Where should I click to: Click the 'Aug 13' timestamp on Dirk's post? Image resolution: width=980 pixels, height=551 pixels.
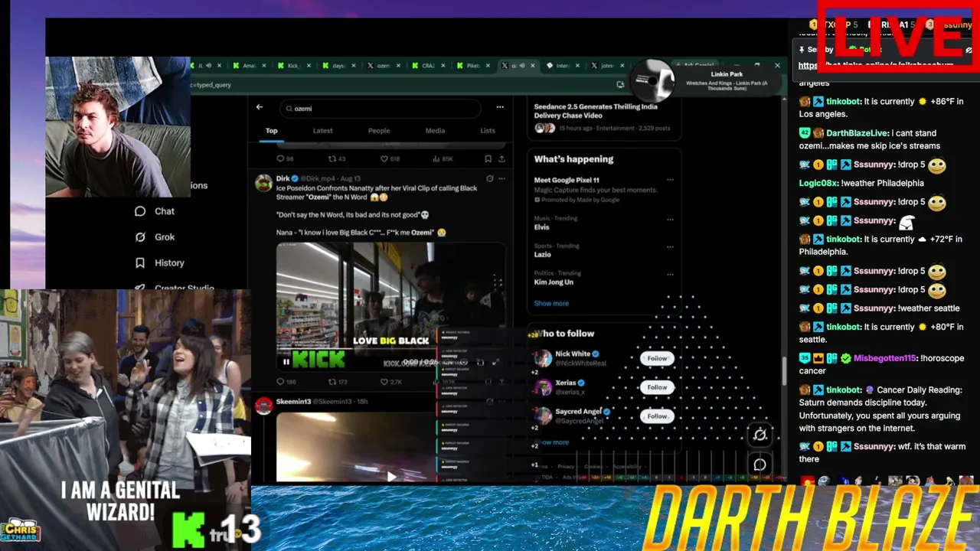(350, 178)
